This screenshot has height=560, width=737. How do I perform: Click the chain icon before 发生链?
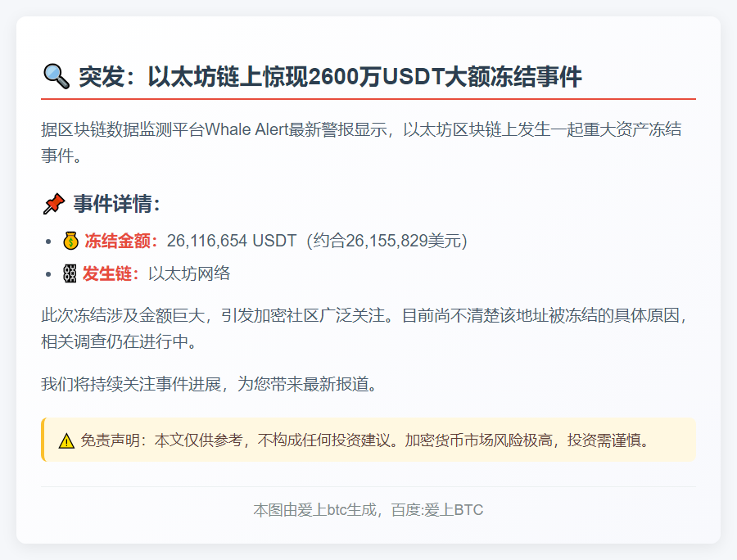point(70,273)
